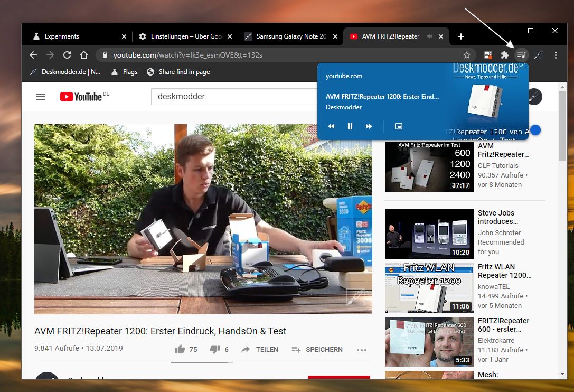Close the Experiments tab
The height and width of the screenshot is (392, 574).
pyautogui.click(x=124, y=36)
